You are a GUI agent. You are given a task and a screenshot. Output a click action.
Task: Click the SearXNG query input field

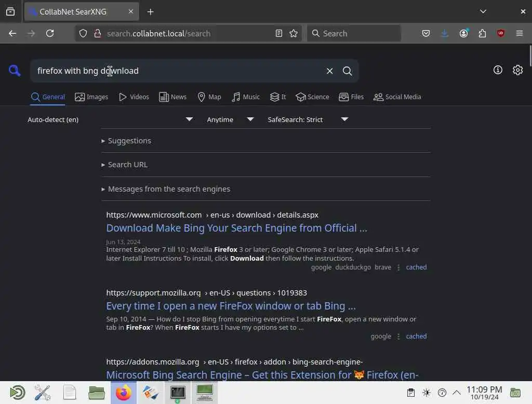coord(178,71)
